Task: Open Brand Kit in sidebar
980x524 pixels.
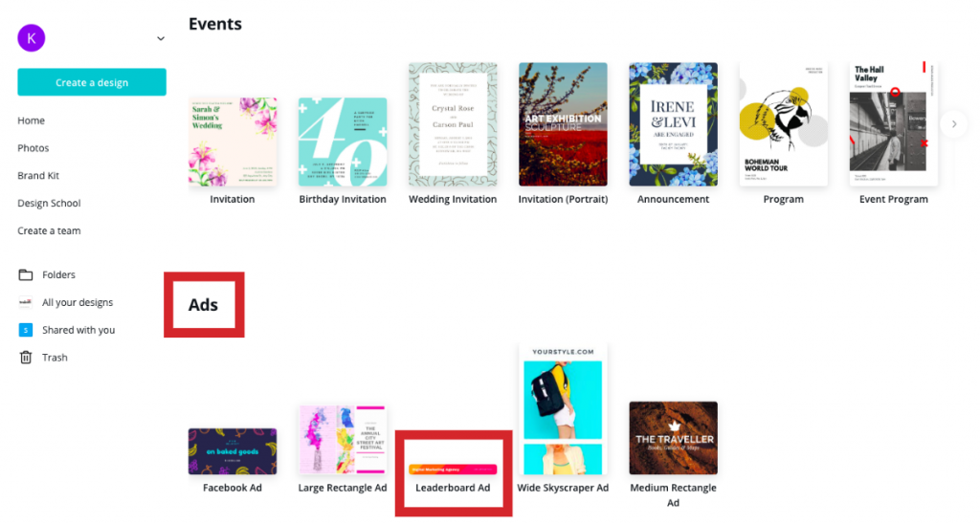Action: (38, 176)
